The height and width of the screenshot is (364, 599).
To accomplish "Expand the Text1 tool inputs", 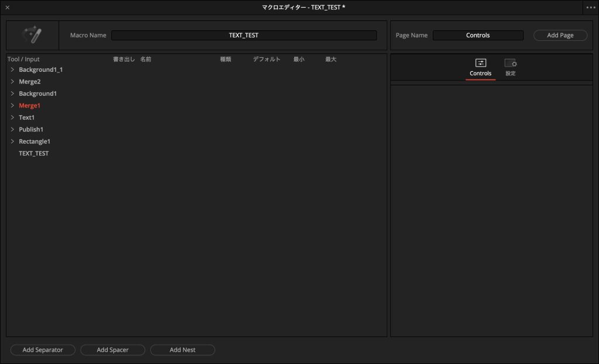I will click(12, 117).
